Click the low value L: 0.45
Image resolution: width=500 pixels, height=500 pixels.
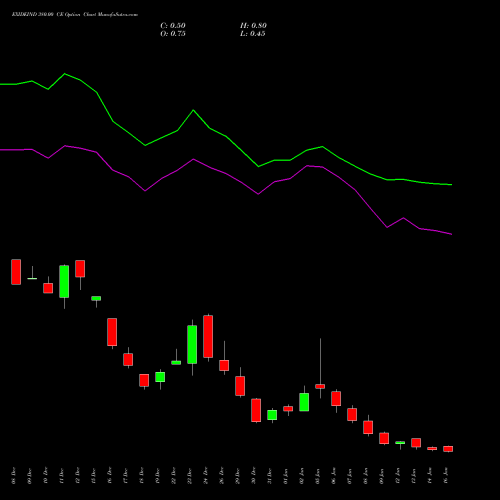point(253,34)
